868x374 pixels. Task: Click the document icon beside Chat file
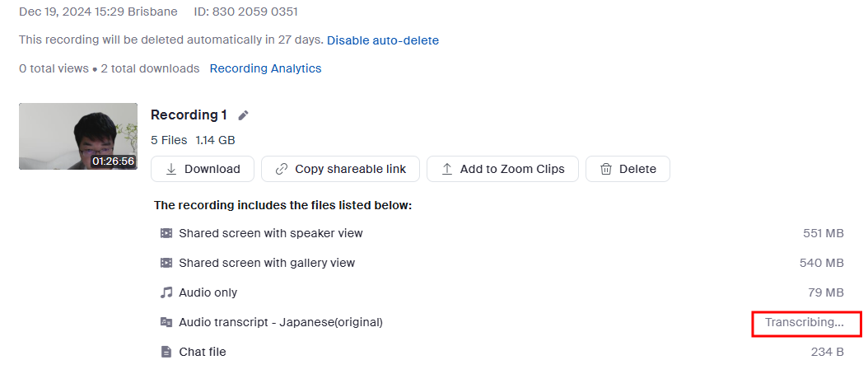point(166,352)
